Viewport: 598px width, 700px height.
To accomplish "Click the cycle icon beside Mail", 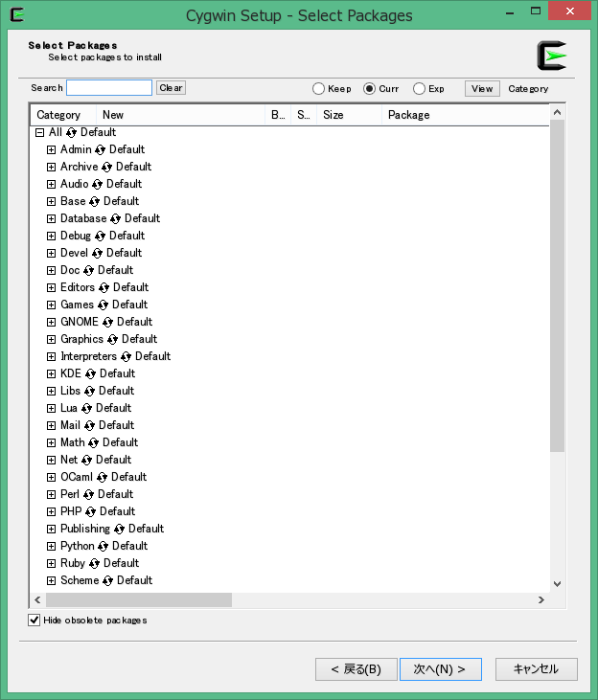I will (x=89, y=426).
